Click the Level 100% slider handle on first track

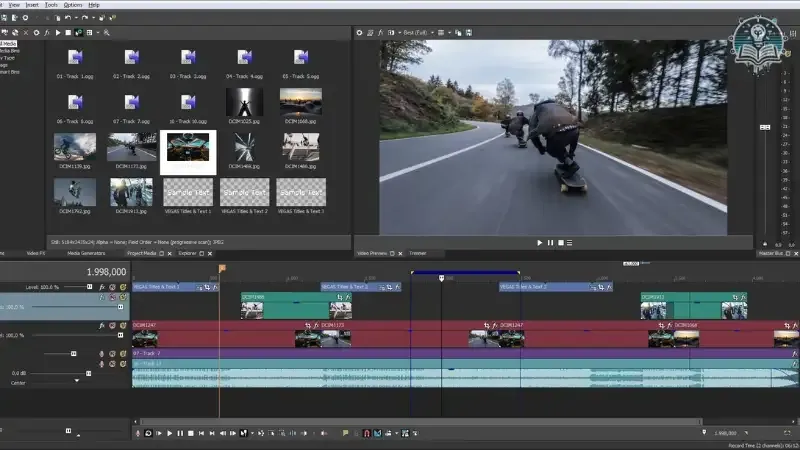click(89, 287)
